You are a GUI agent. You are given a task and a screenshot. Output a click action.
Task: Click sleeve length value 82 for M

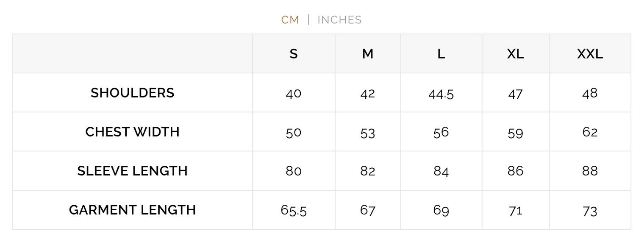tap(368, 171)
